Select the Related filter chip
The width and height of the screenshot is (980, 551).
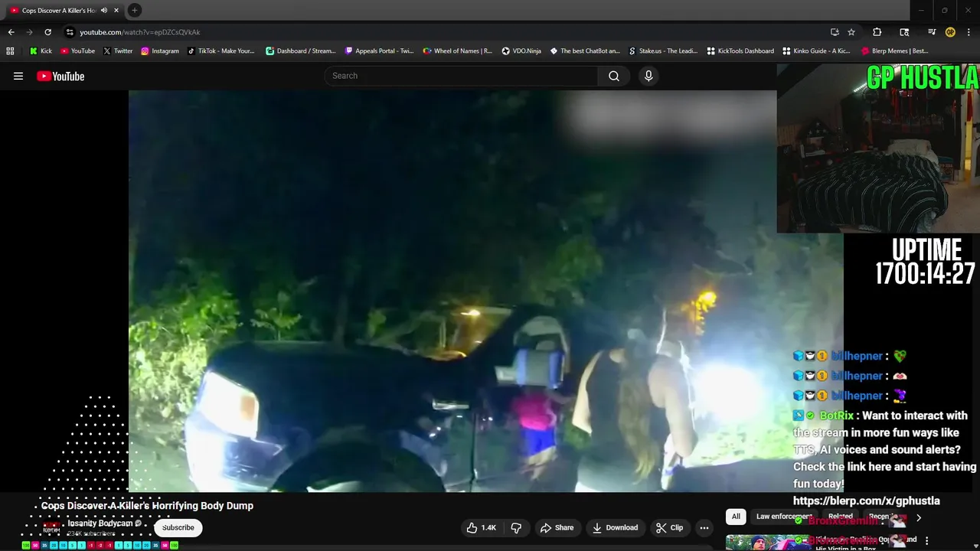click(840, 517)
